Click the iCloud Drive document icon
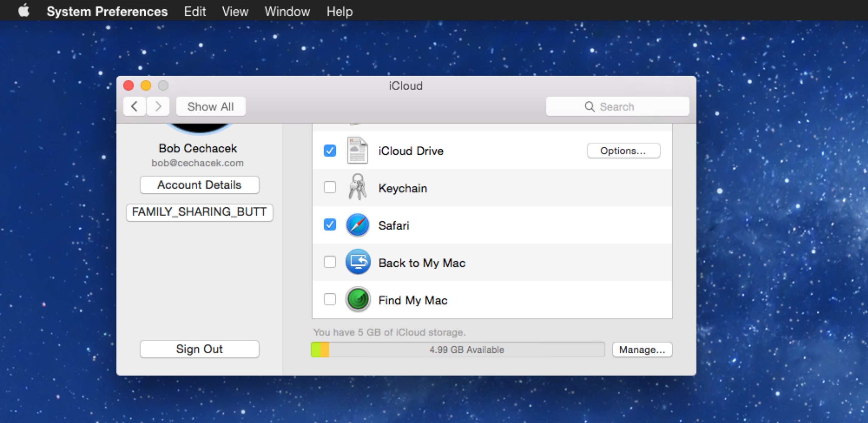 [358, 150]
